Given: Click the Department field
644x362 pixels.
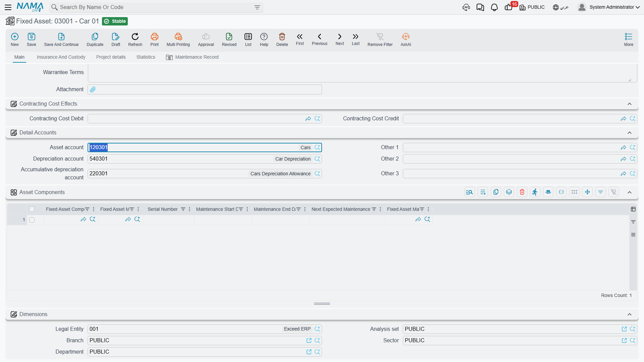Looking at the screenshot, I should click(x=205, y=352).
